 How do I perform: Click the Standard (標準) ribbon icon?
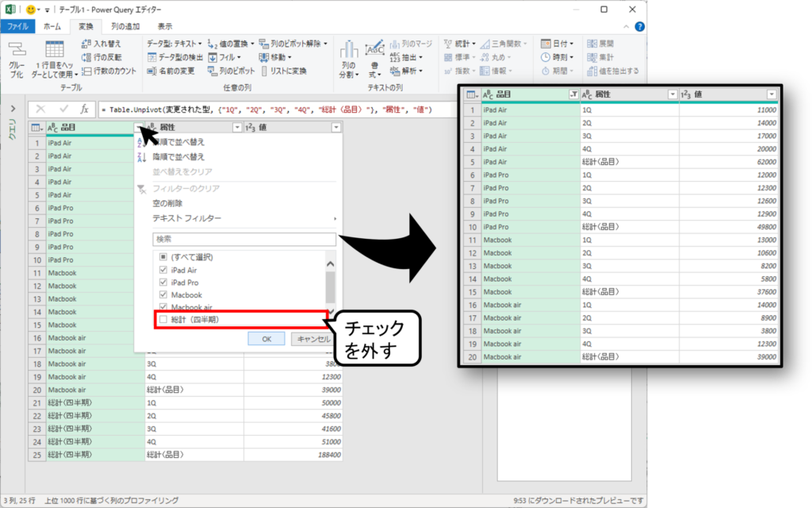click(x=459, y=57)
